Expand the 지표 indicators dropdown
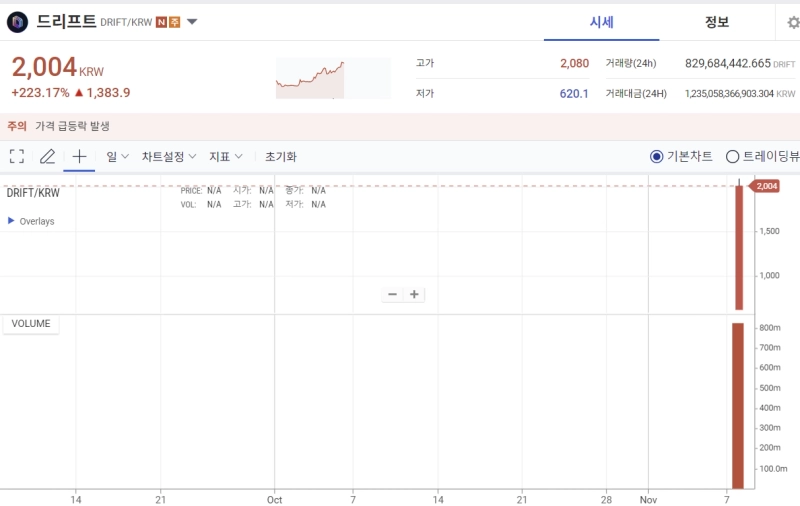The height and width of the screenshot is (506, 800). tap(225, 156)
